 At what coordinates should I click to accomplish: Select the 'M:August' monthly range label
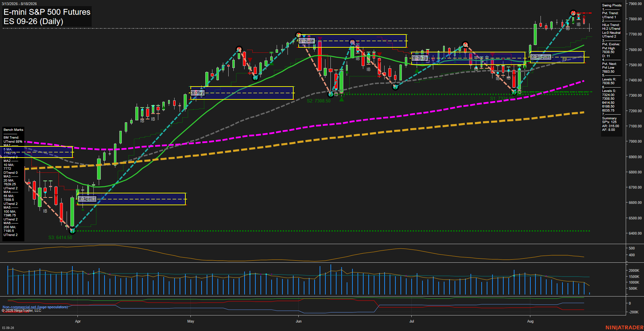tap(541, 57)
